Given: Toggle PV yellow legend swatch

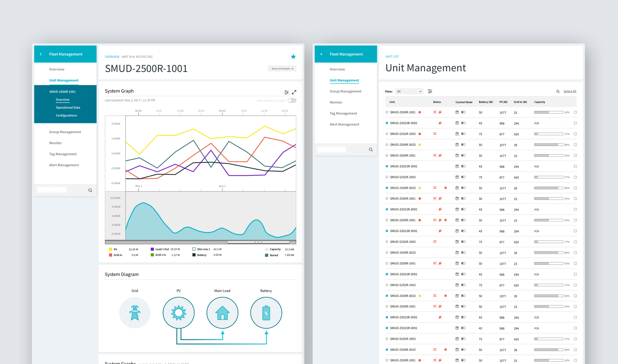Looking at the screenshot, I should pyautogui.click(x=110, y=249).
